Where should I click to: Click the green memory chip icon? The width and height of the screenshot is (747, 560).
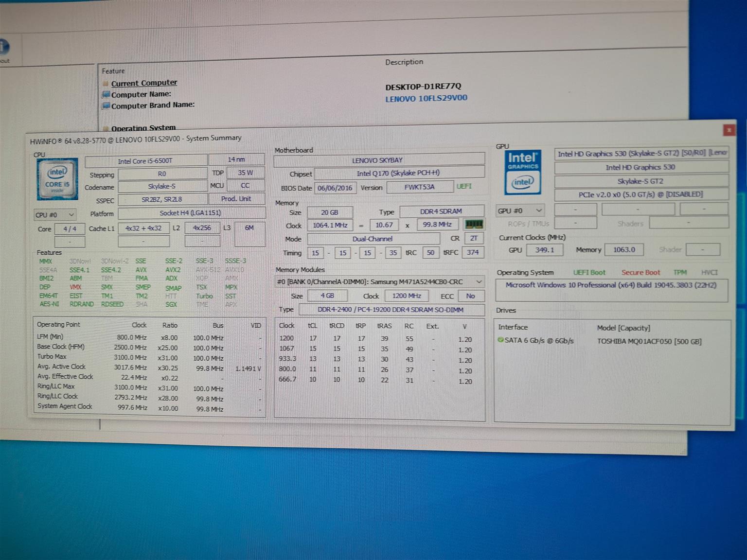coord(474,224)
